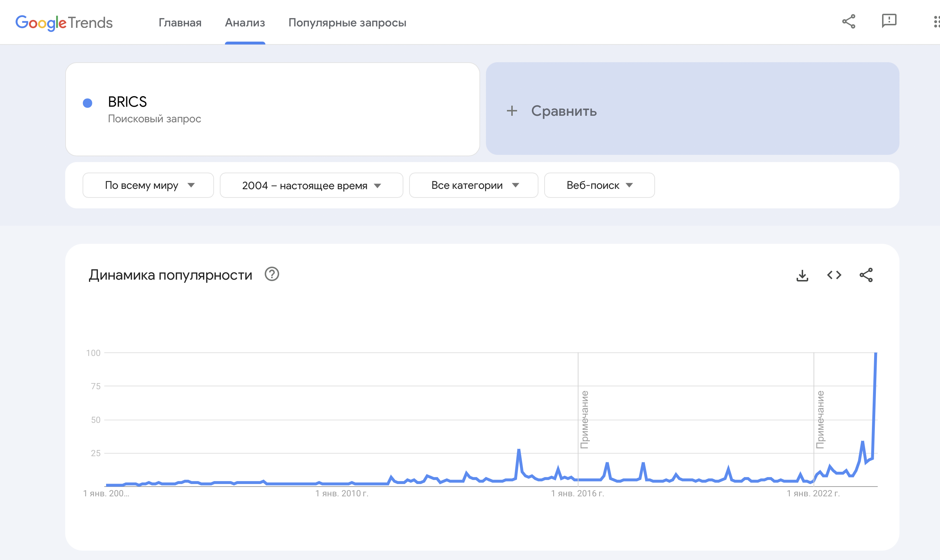Click the Google Trends logo
Viewport: 940px width, 560px height.
64,23
